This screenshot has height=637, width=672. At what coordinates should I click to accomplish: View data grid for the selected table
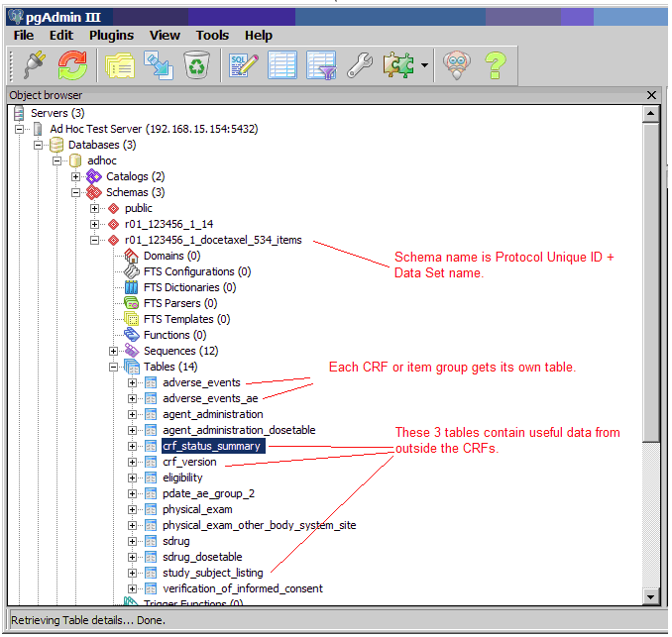tap(282, 65)
